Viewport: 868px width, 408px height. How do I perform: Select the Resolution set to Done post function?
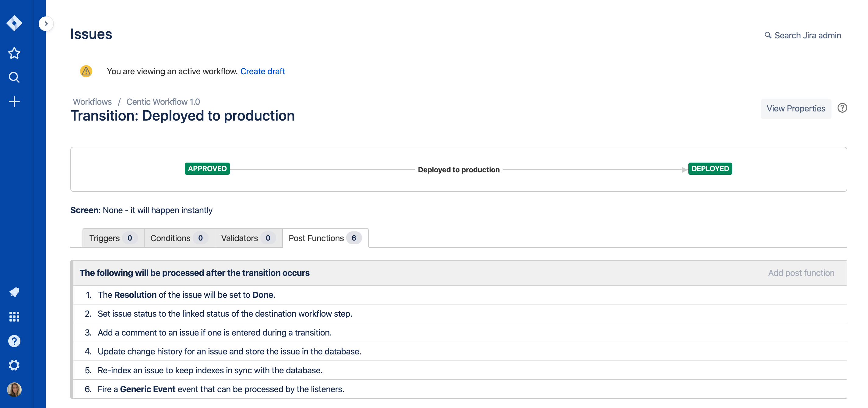[460, 295]
